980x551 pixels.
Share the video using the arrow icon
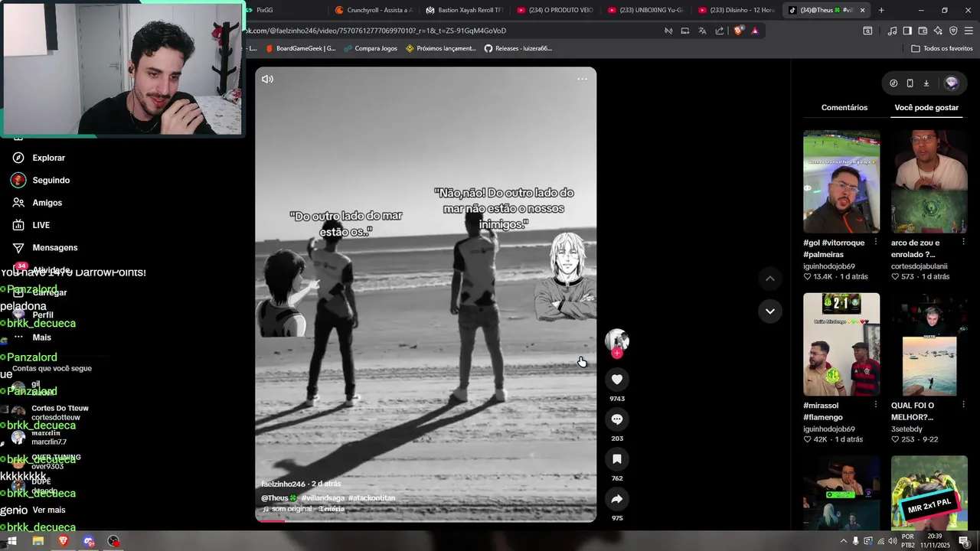coord(617,499)
